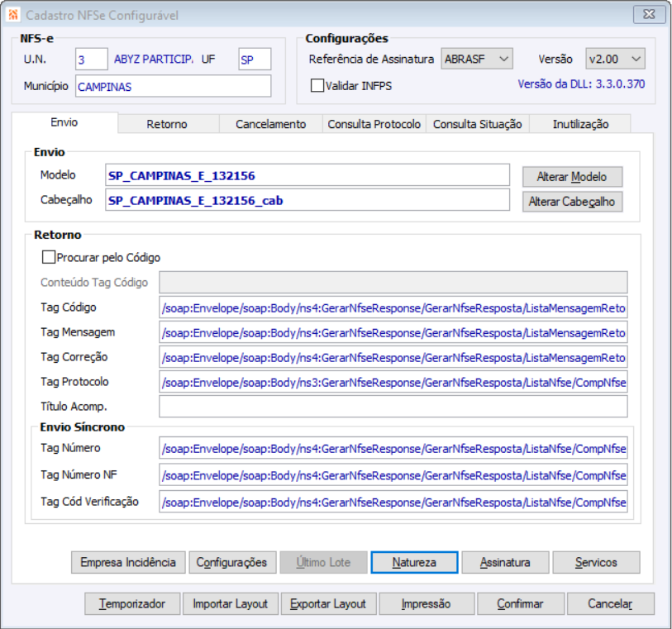Click the Alterar Modelo button

tap(572, 177)
